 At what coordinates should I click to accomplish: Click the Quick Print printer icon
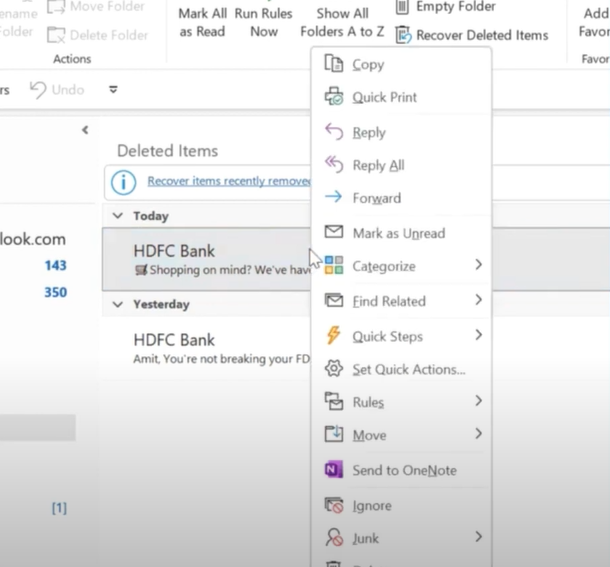(x=334, y=97)
